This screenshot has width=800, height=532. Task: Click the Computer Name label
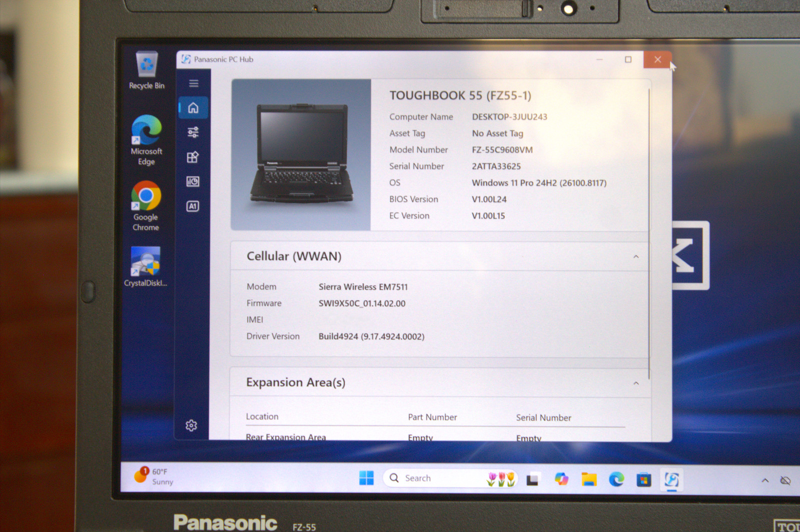(421, 117)
